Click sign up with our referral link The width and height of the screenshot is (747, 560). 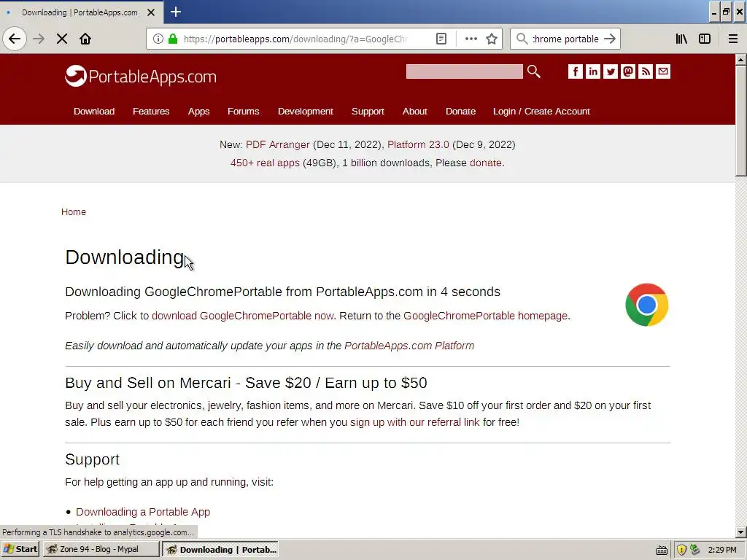(x=415, y=422)
